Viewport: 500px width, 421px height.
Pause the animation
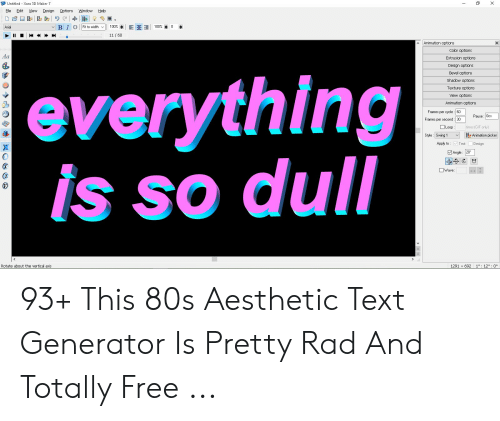click(14, 35)
